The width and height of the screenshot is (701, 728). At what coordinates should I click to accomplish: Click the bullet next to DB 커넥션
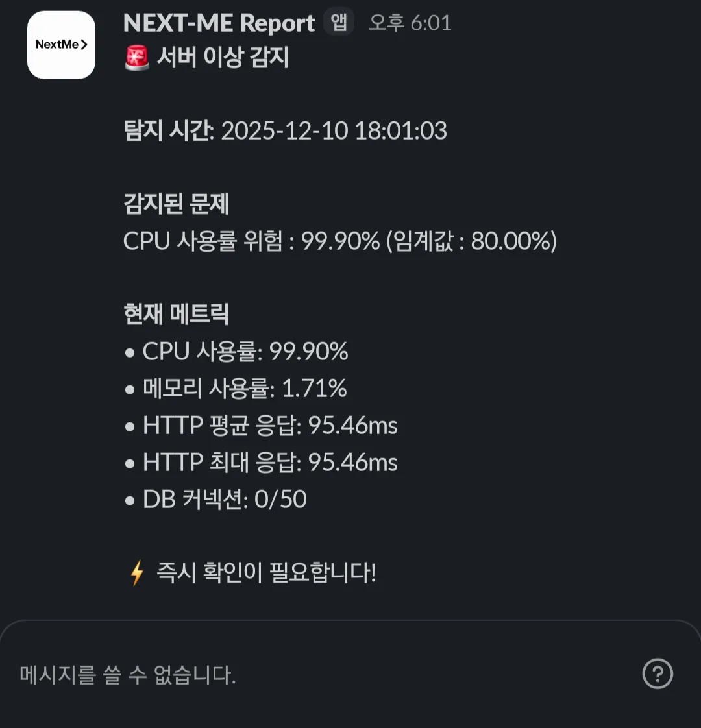pyautogui.click(x=130, y=500)
